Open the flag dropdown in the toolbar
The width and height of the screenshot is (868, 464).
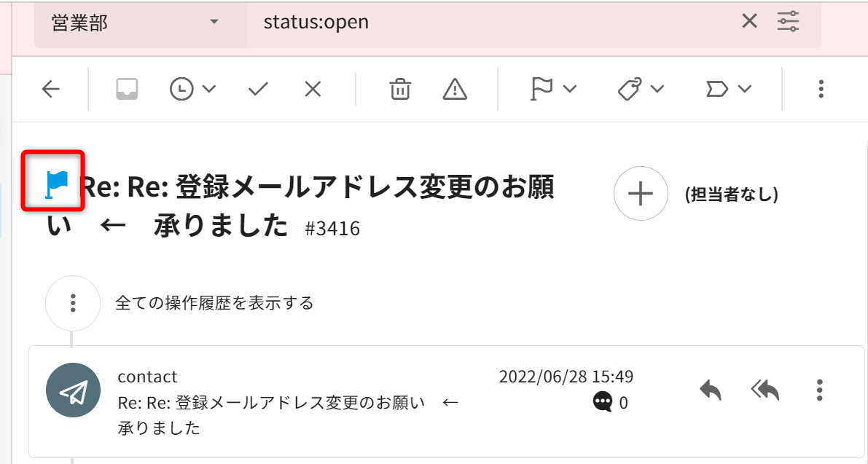coord(552,90)
